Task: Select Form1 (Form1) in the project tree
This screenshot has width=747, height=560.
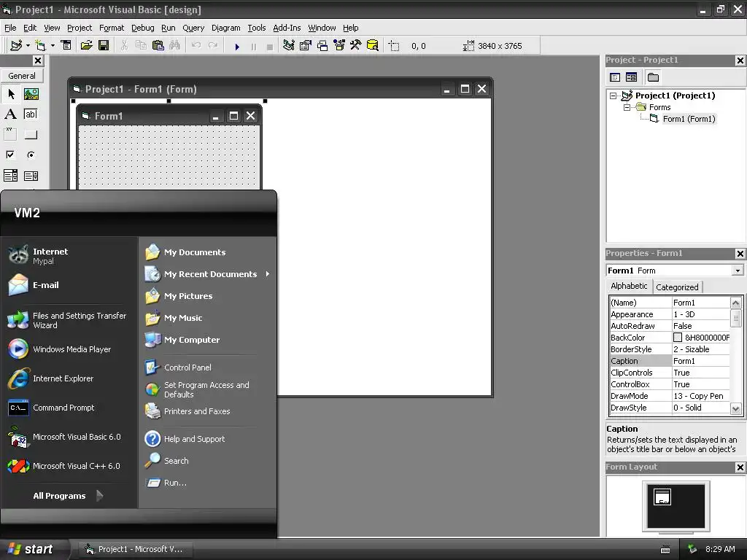Action: 689,119
